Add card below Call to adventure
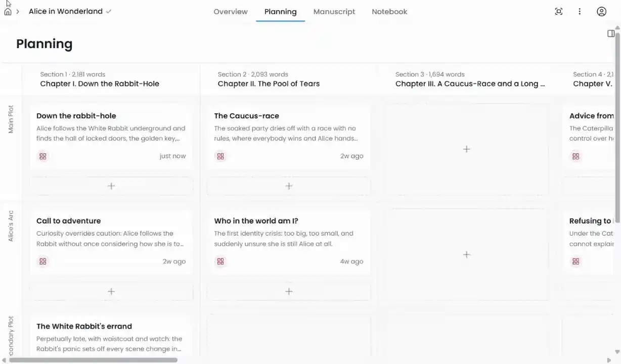The width and height of the screenshot is (621, 364). coord(111,291)
